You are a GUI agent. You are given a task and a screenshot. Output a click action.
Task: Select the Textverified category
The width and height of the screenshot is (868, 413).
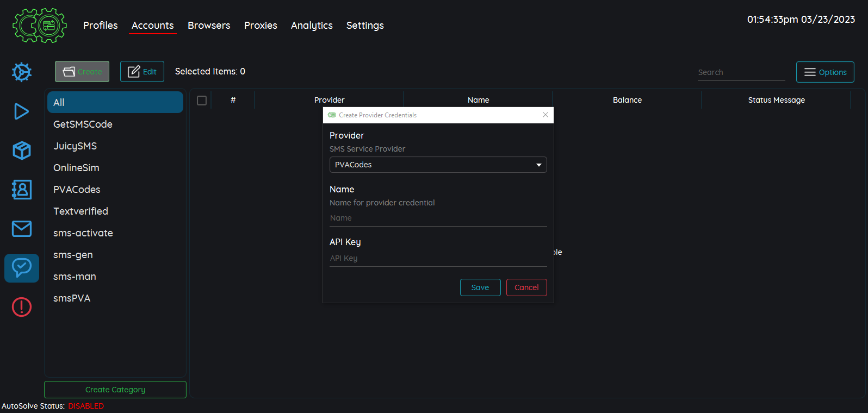115,211
